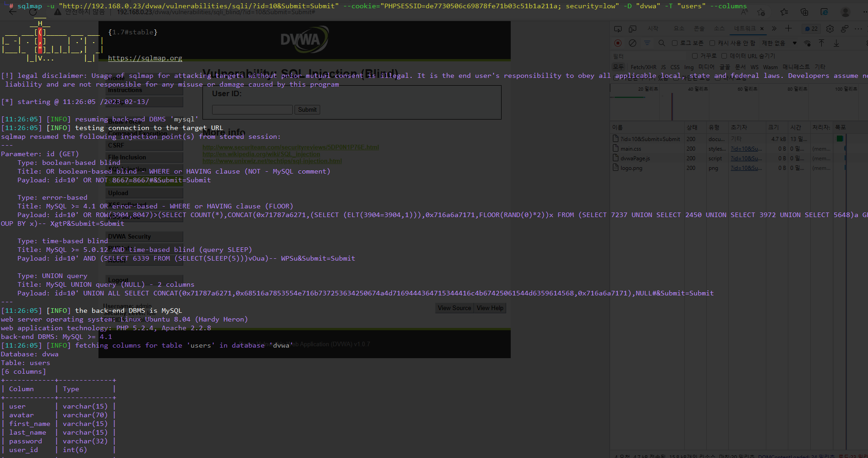
Task: Close the 네트워크 tab with its x
Action: coord(762,28)
